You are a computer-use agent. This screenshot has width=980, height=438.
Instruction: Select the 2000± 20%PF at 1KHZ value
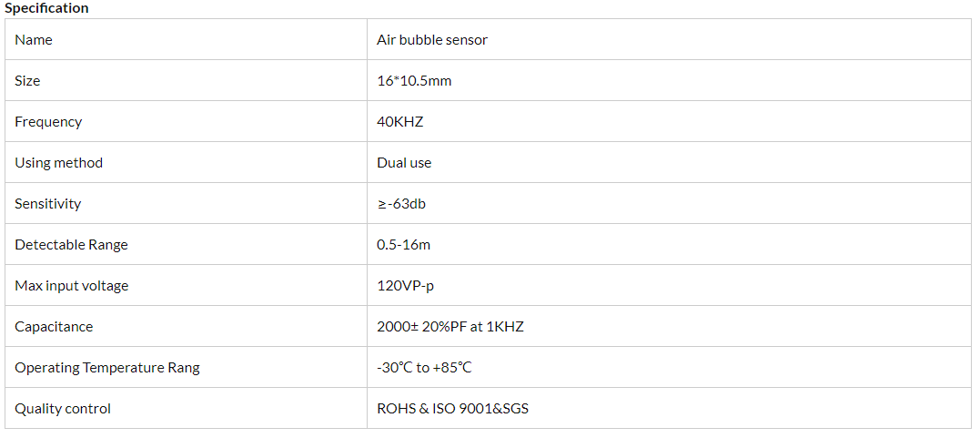450,327
